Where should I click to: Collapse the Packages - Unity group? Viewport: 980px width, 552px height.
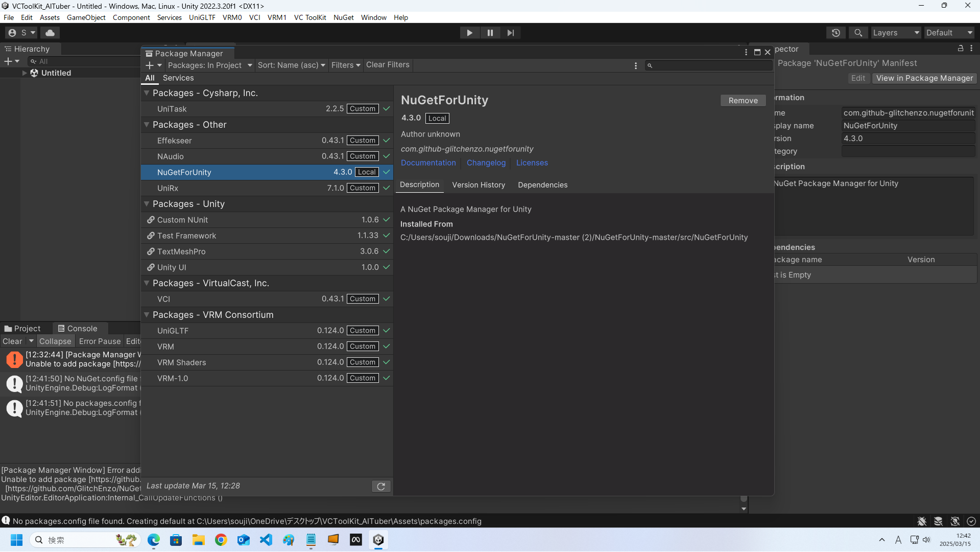147,204
